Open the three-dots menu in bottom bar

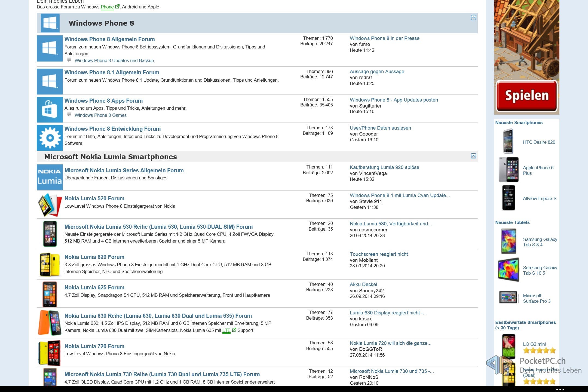(x=560, y=389)
